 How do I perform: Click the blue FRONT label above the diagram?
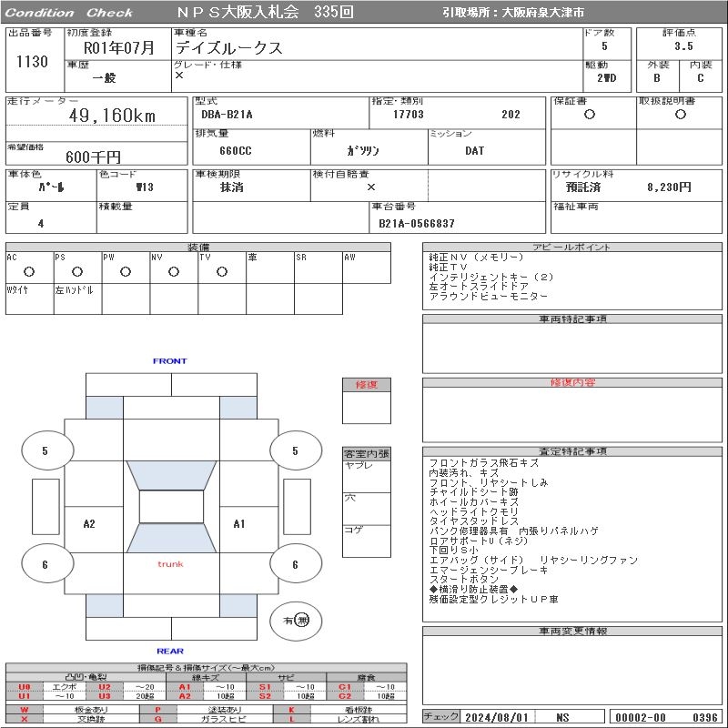click(170, 360)
